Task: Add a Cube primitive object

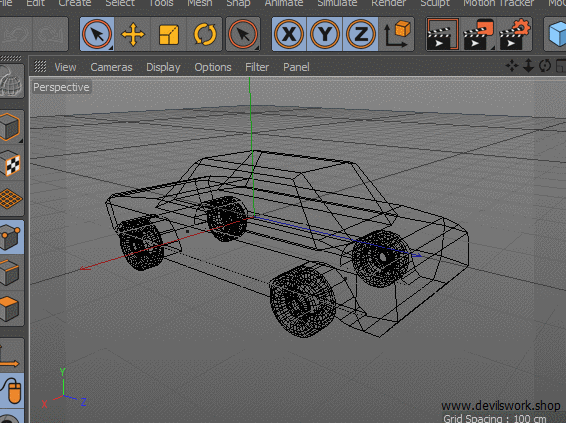Action: tap(556, 34)
